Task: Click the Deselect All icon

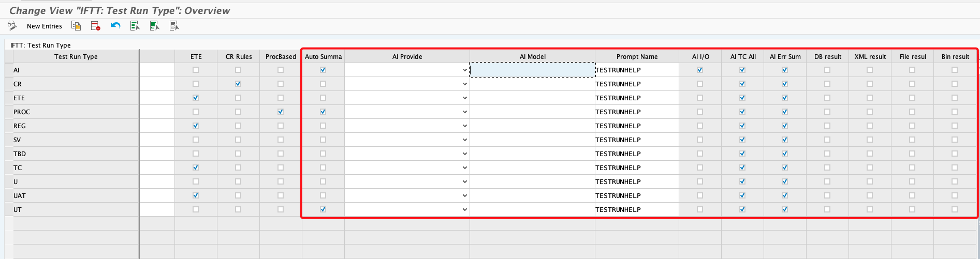Action: (174, 26)
